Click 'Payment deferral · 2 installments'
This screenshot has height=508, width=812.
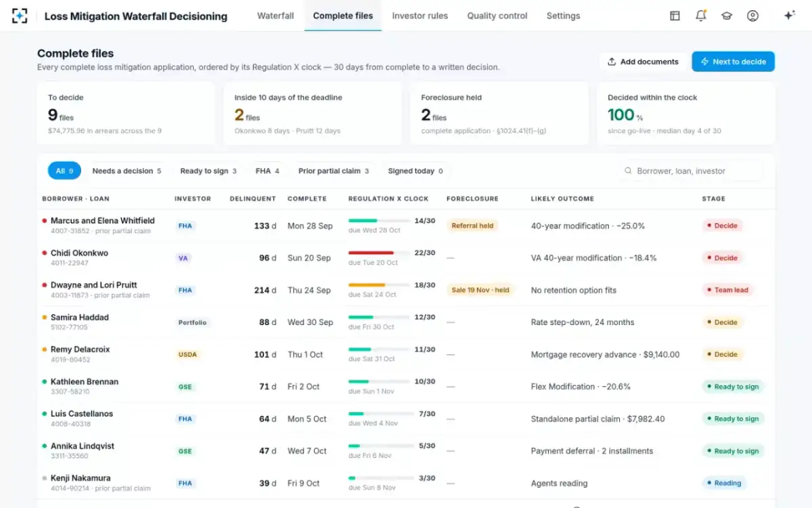[x=592, y=451]
